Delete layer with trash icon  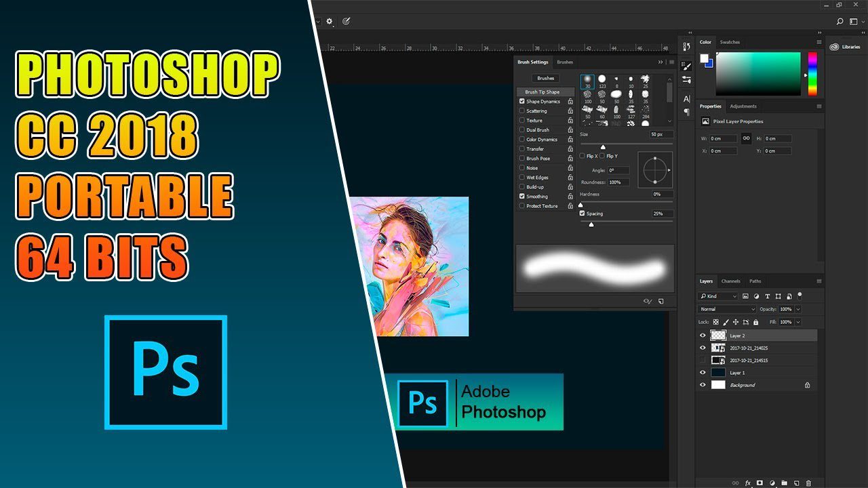809,483
